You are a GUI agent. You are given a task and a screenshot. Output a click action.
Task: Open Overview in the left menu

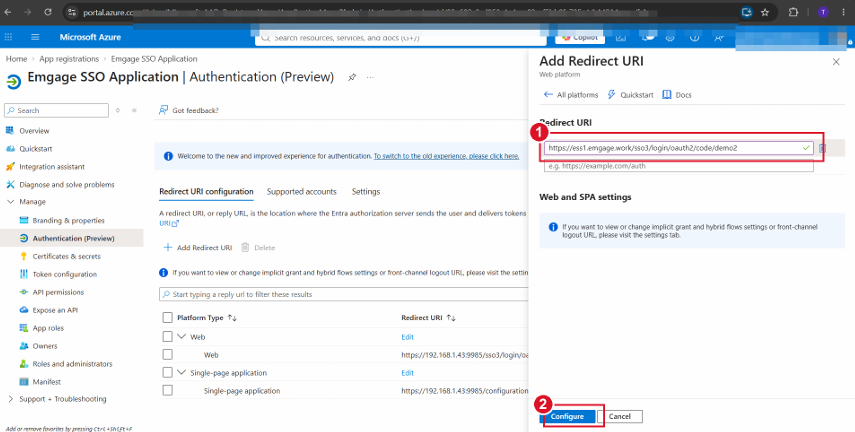pyautogui.click(x=34, y=131)
